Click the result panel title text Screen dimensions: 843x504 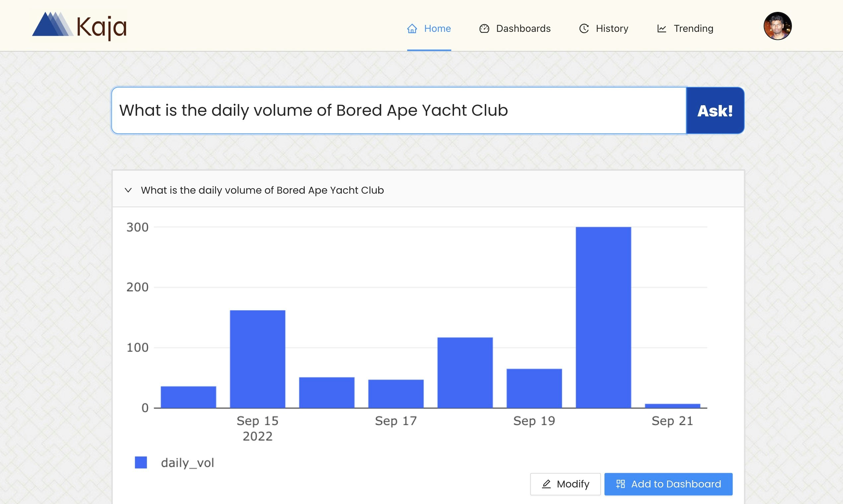click(x=263, y=190)
